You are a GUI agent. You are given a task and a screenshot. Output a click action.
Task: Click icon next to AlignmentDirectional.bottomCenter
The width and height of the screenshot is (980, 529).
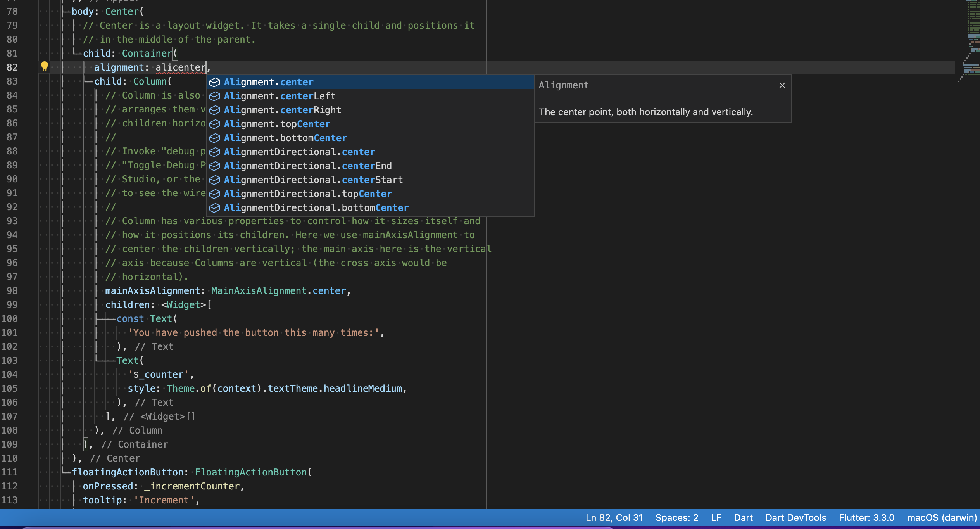click(x=215, y=208)
